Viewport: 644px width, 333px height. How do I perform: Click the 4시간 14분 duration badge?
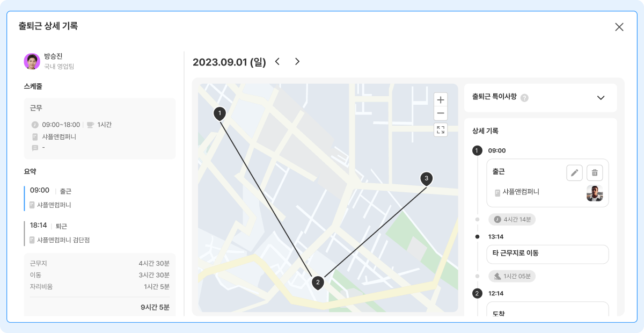click(512, 219)
